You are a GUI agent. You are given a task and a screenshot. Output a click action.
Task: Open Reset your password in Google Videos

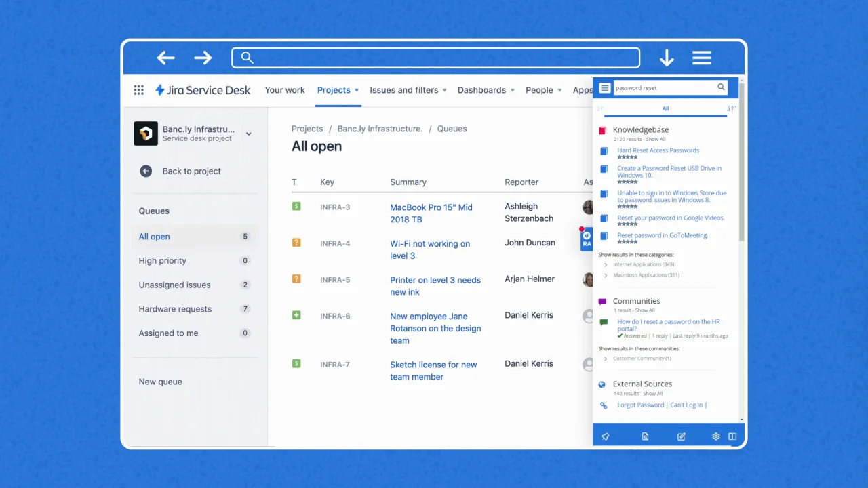[x=671, y=218]
